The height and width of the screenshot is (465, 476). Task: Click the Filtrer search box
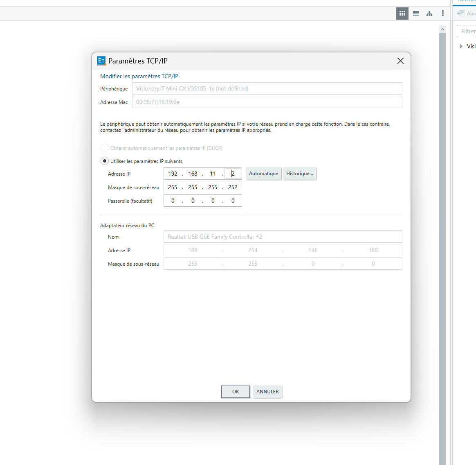pyautogui.click(x=467, y=31)
